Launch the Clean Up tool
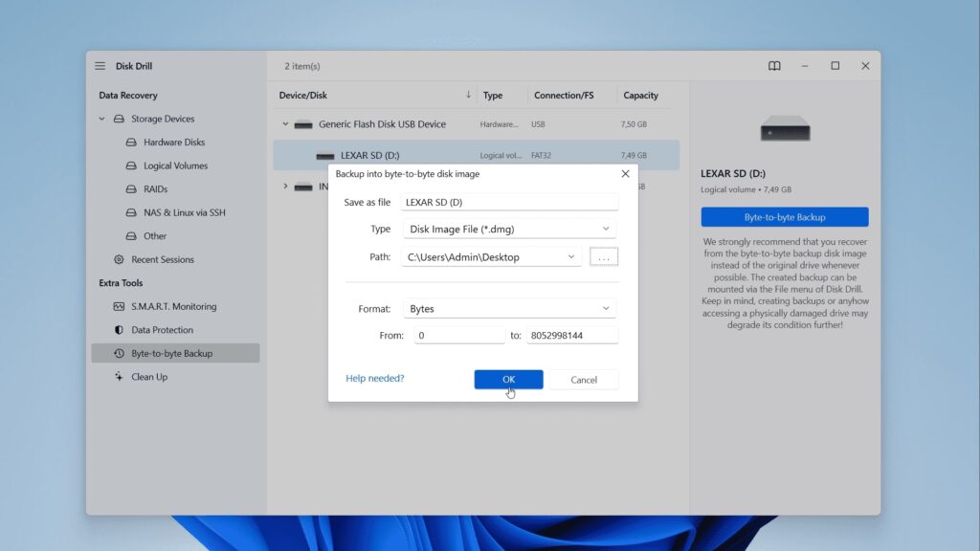 click(118, 376)
